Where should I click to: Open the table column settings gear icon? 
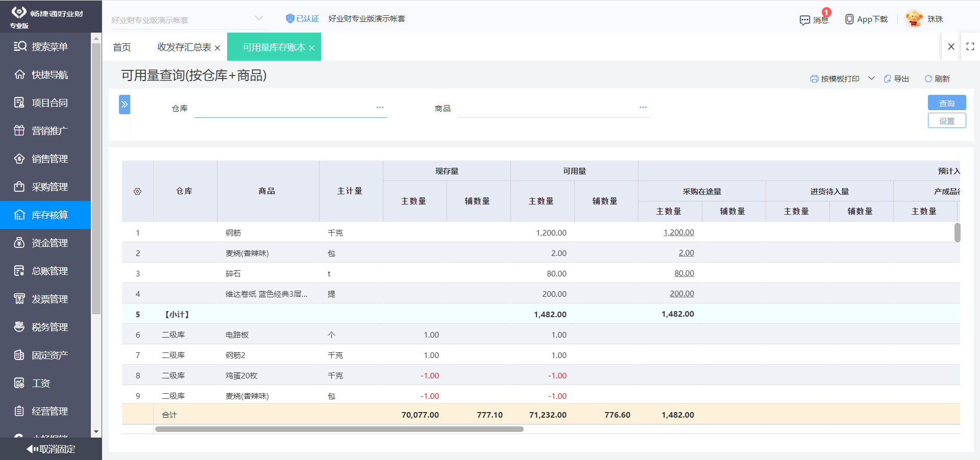pos(137,191)
